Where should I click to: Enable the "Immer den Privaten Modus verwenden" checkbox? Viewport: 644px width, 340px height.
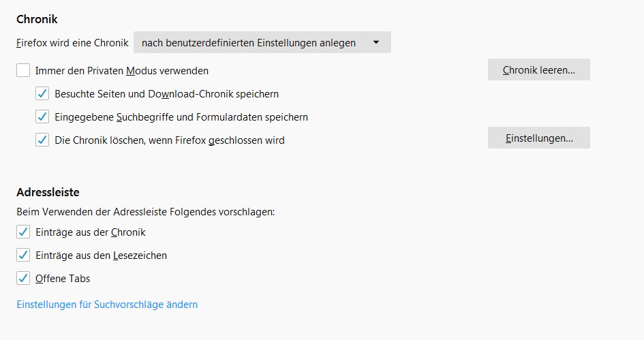23,70
